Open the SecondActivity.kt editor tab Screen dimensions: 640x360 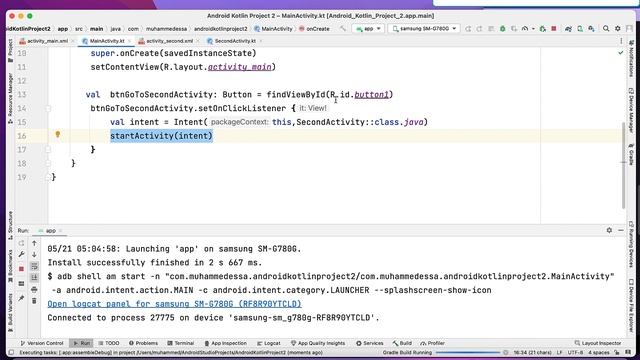[235, 41]
